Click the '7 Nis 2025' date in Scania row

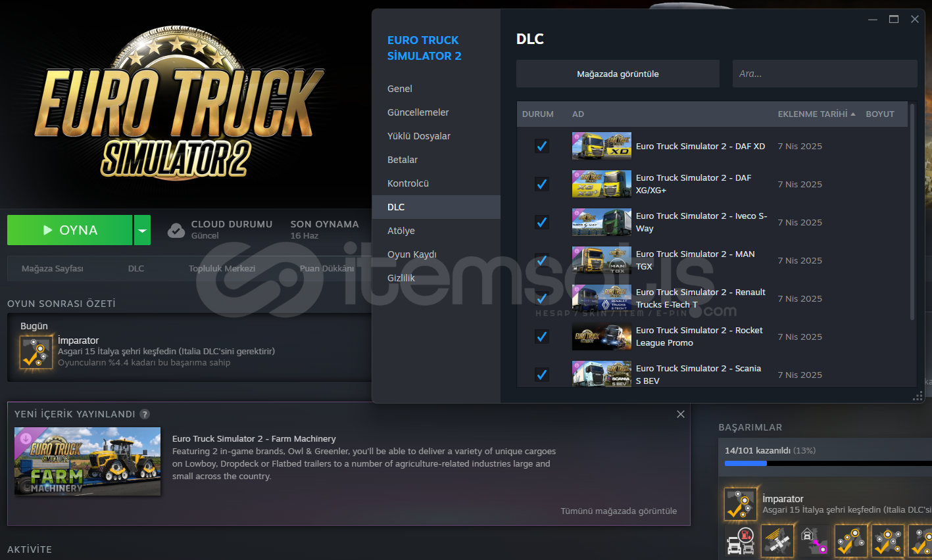click(x=800, y=375)
